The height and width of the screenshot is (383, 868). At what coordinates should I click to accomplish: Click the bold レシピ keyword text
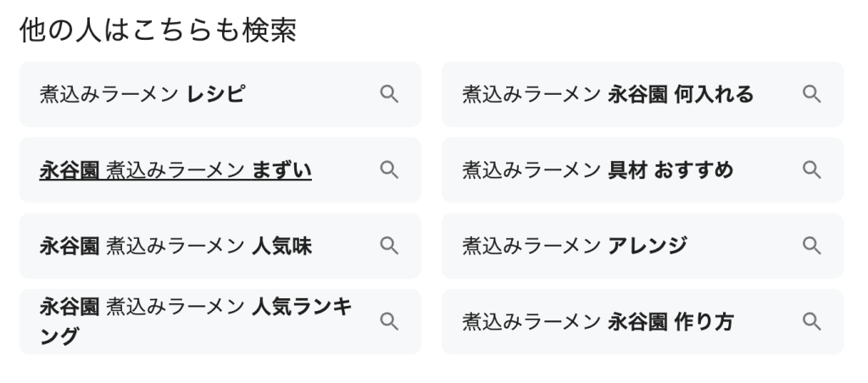click(x=215, y=94)
